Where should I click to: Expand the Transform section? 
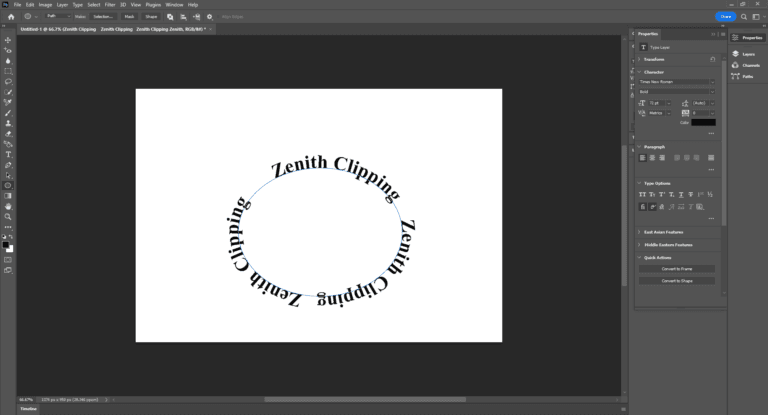coord(639,59)
